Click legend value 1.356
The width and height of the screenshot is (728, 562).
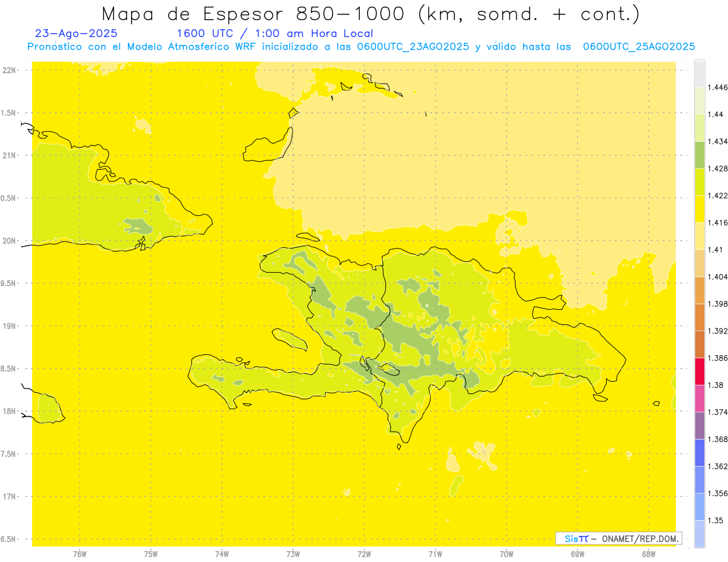click(x=718, y=493)
